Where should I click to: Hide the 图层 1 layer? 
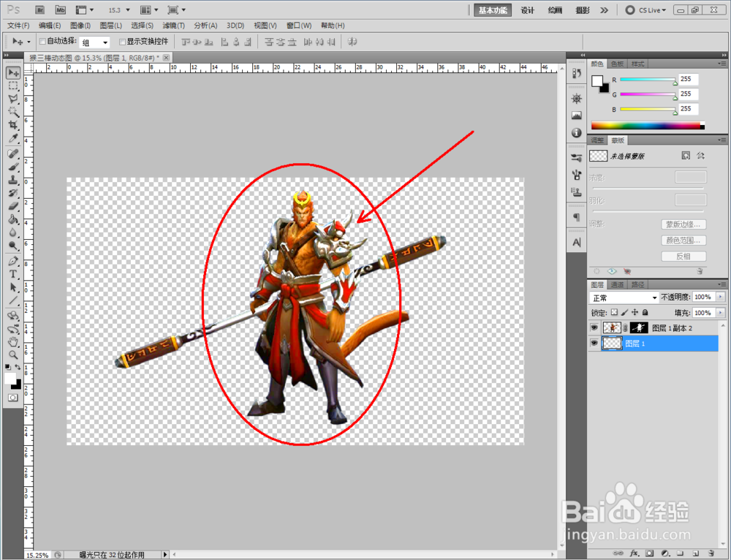tap(594, 343)
